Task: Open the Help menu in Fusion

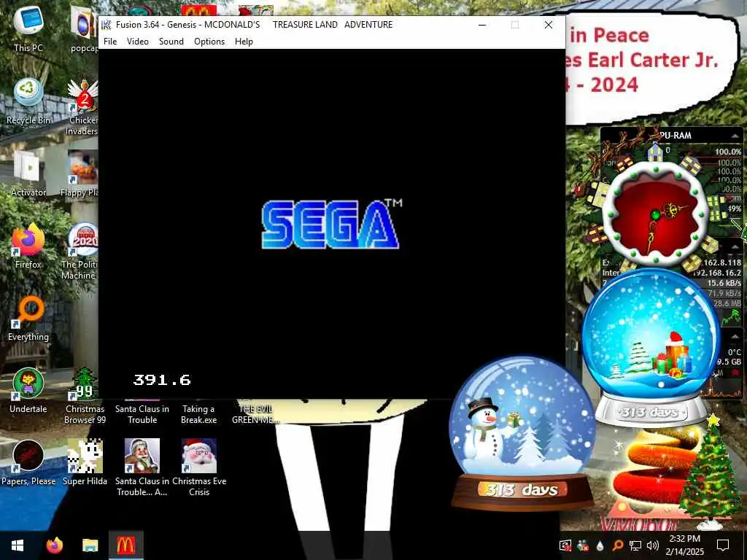Action: pos(244,42)
